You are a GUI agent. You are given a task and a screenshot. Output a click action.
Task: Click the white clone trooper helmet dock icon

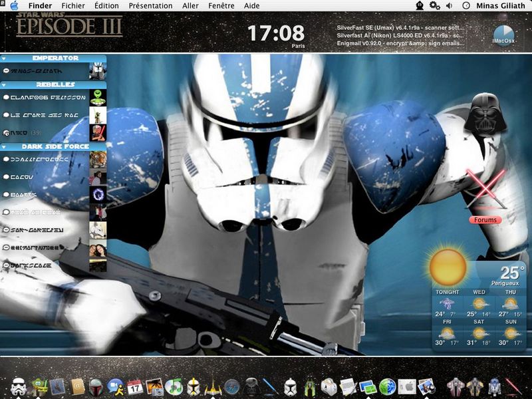(x=291, y=387)
